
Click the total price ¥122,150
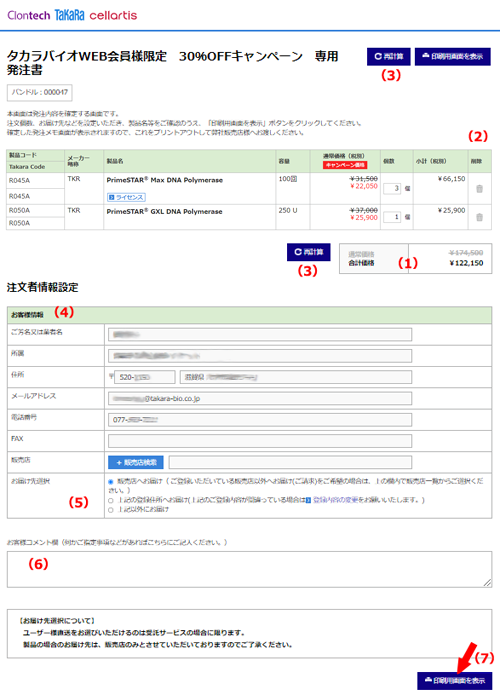(466, 263)
